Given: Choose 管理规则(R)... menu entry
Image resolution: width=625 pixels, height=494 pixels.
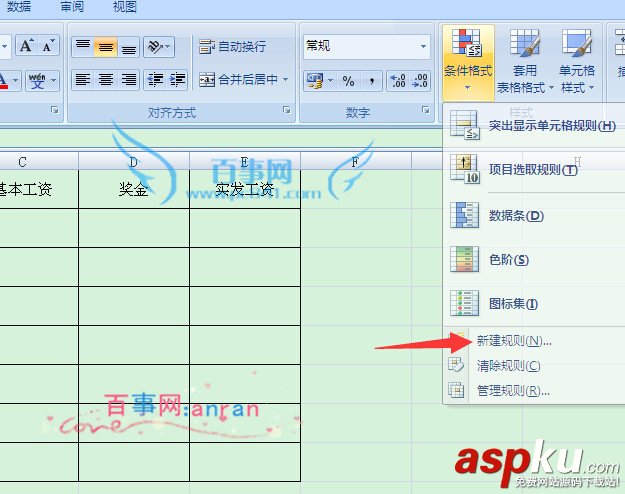Looking at the screenshot, I should [x=534, y=391].
